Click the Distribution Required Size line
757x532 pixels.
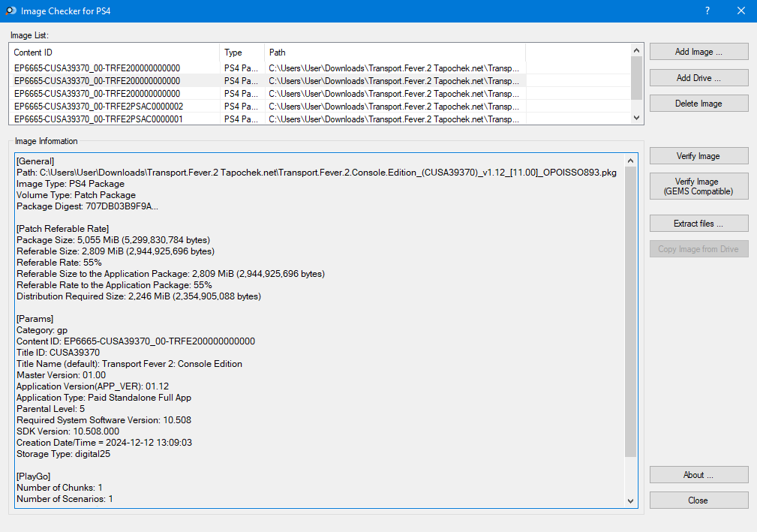pyautogui.click(x=139, y=296)
